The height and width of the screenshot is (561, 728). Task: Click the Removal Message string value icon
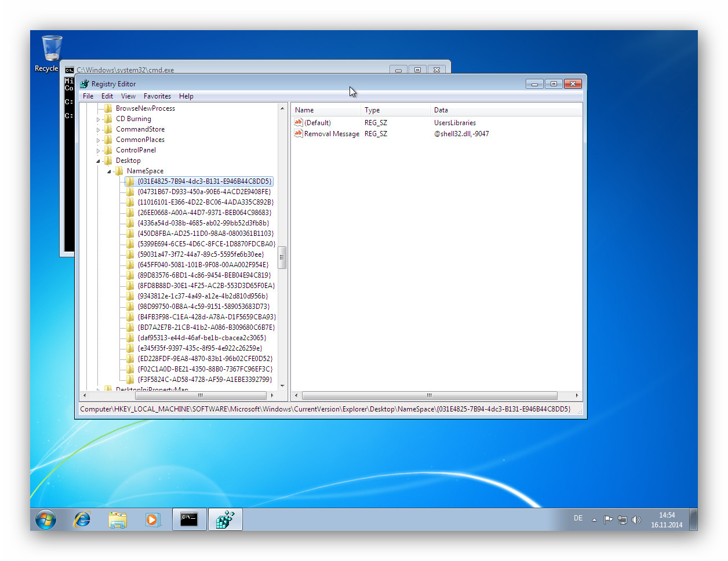pyautogui.click(x=299, y=133)
